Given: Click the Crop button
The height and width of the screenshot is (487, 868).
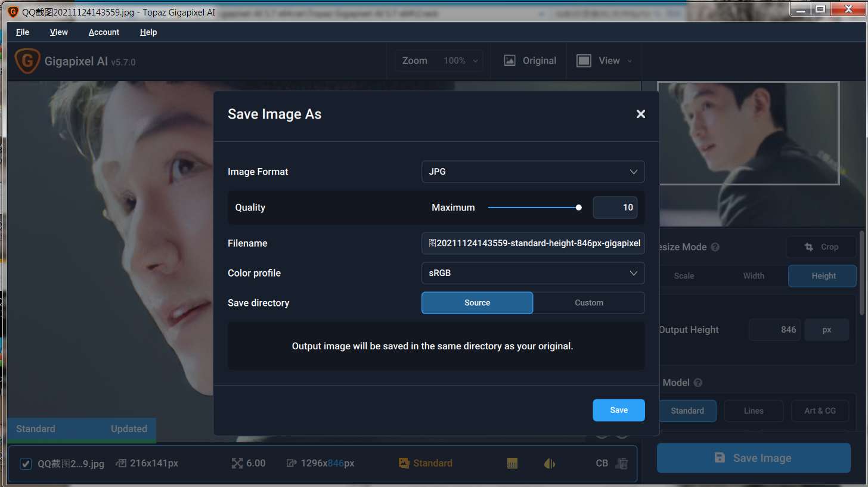Looking at the screenshot, I should click(x=821, y=247).
